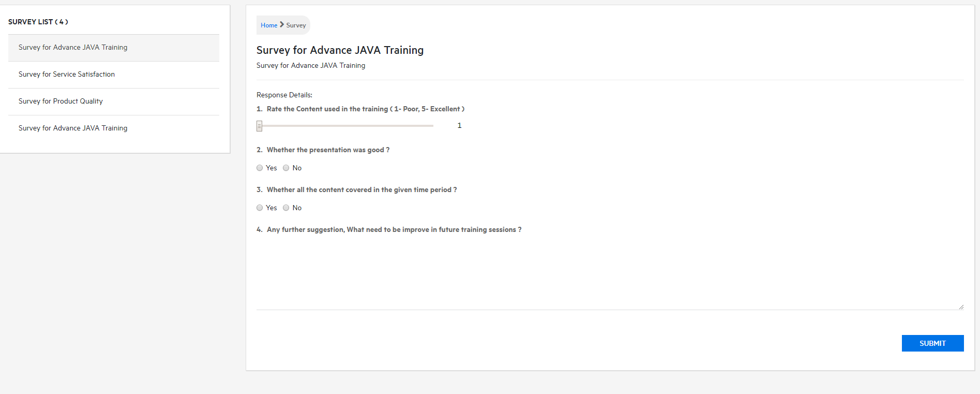Select No for presentation was good
Screen dimensions: 980x394
click(x=286, y=168)
